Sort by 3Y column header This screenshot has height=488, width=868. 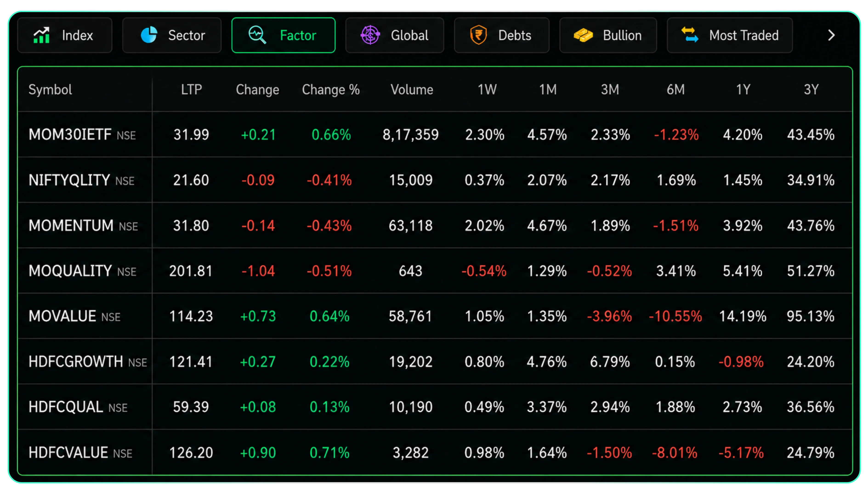coord(811,90)
